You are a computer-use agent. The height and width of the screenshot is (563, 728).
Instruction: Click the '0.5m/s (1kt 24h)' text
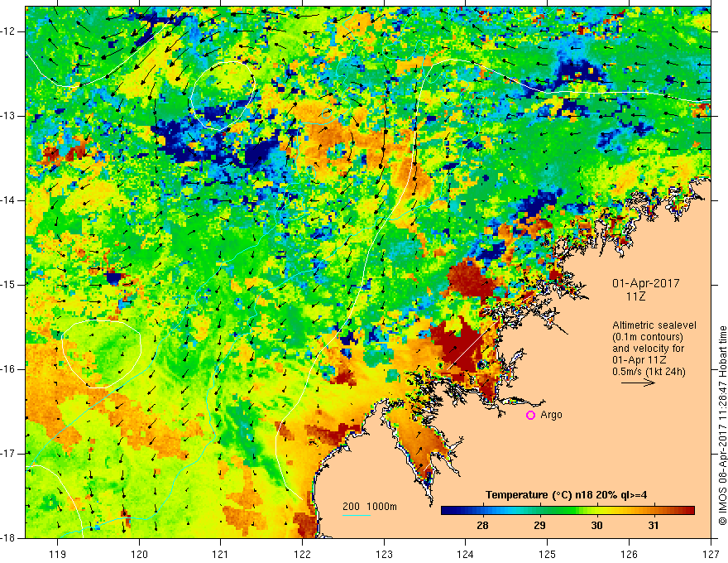[x=649, y=372]
